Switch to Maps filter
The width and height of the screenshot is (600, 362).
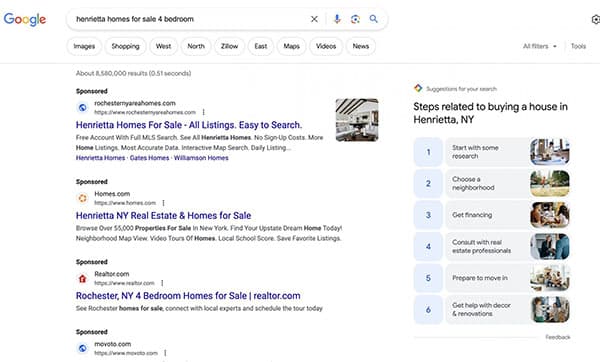tap(292, 46)
